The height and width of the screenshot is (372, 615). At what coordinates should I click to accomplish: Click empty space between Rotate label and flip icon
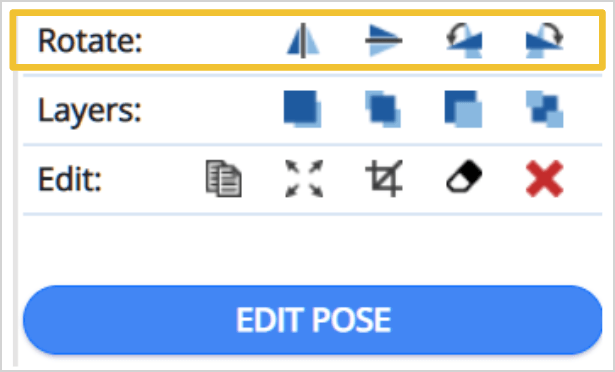coord(214,40)
